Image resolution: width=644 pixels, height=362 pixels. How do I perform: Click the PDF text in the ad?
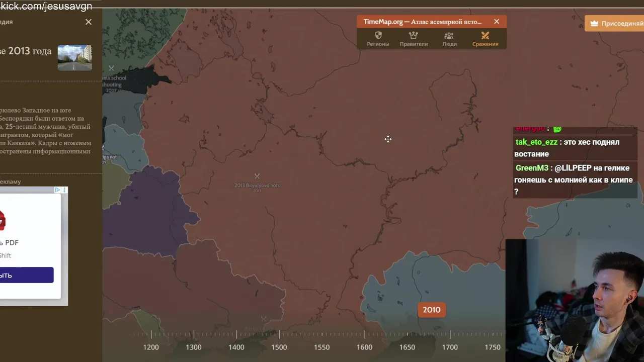(12, 242)
